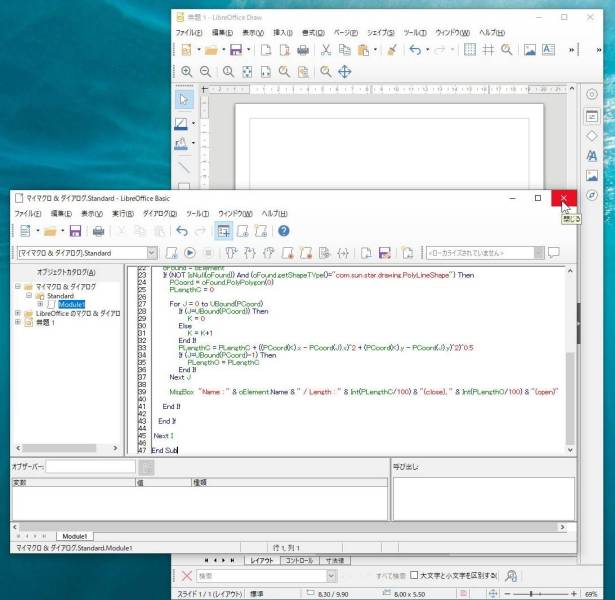Open the library dropdown showing Standard
The image size is (615, 600).
pos(152,253)
